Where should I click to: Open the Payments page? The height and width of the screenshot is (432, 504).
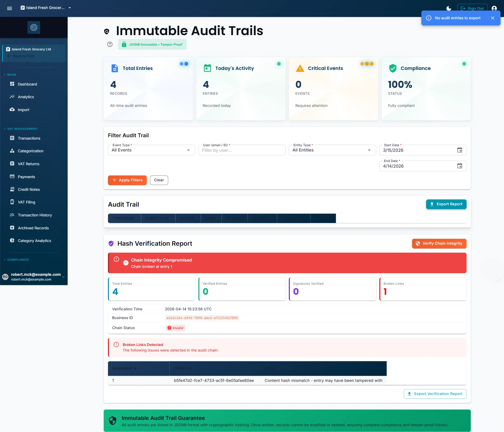(x=26, y=177)
